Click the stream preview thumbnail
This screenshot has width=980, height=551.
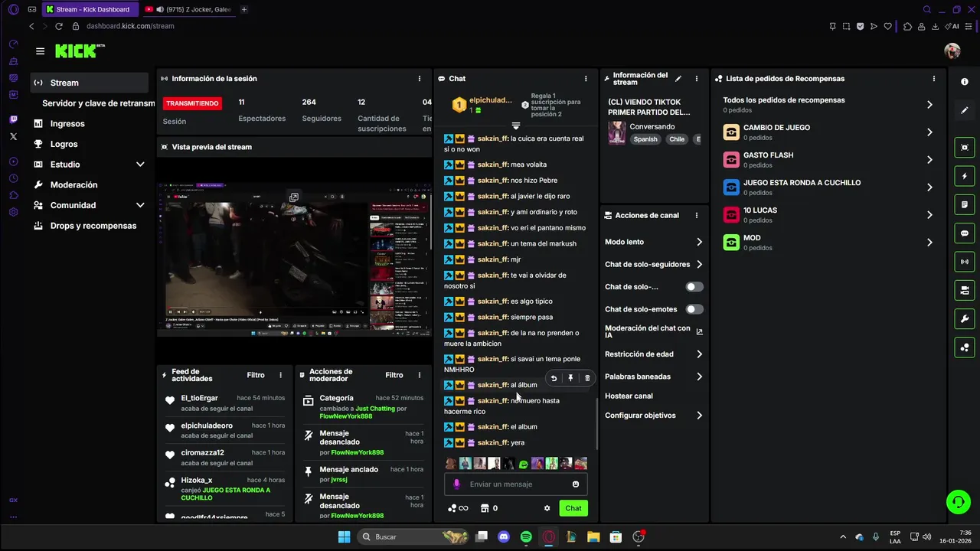coord(294,260)
